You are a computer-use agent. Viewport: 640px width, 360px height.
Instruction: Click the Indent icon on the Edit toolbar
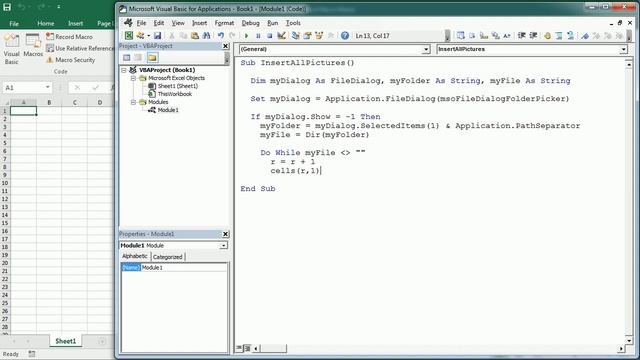click(x=521, y=36)
